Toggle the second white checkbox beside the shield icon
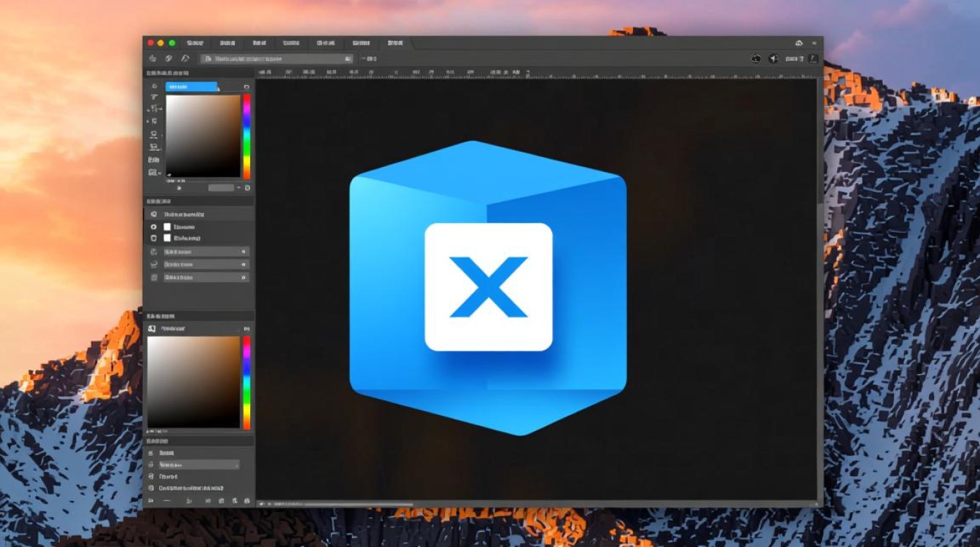The height and width of the screenshot is (547, 980). pyautogui.click(x=167, y=238)
